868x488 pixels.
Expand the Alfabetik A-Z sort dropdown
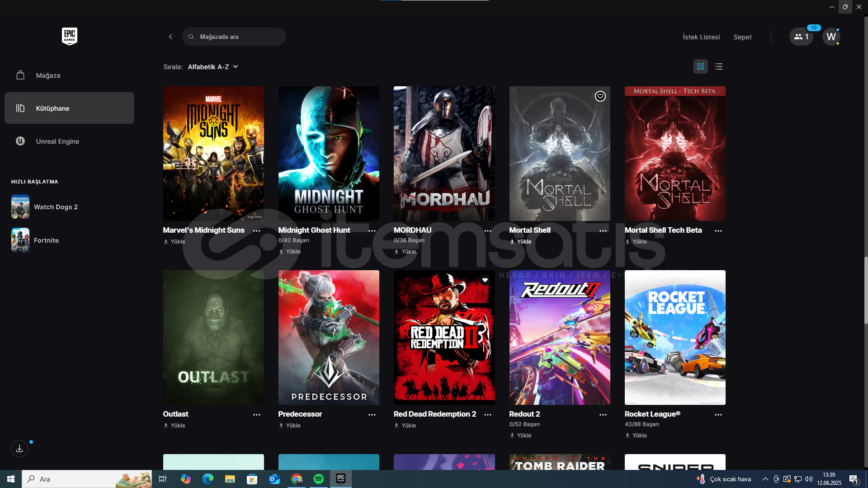213,67
